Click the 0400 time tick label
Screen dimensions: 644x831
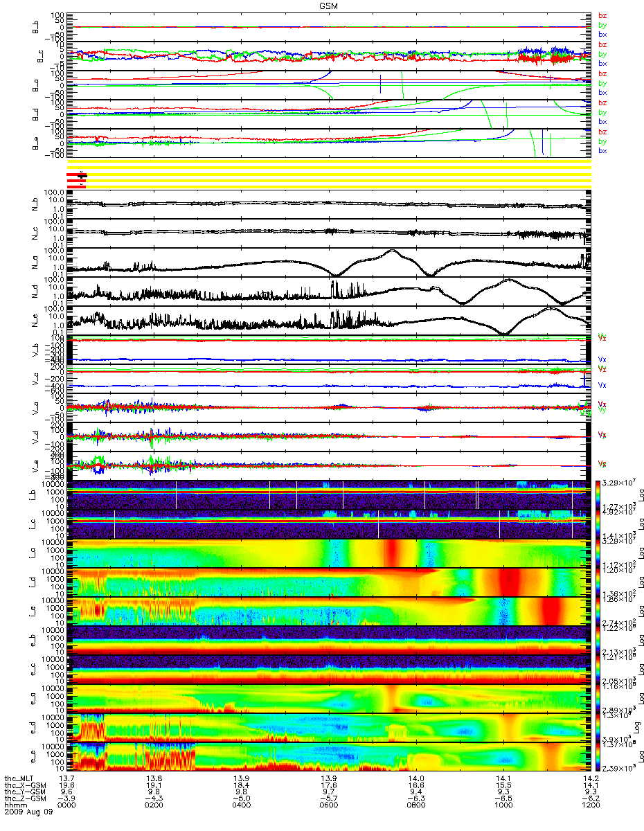[242, 806]
